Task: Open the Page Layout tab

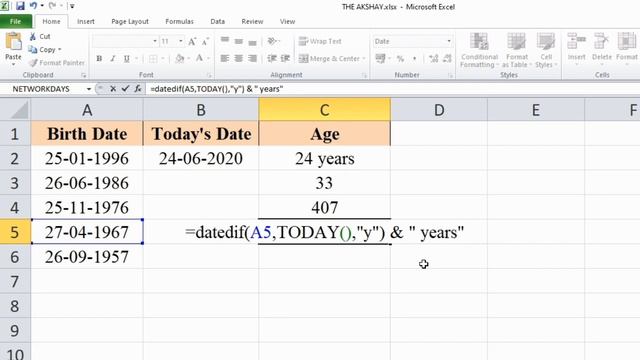Action: 130,21
